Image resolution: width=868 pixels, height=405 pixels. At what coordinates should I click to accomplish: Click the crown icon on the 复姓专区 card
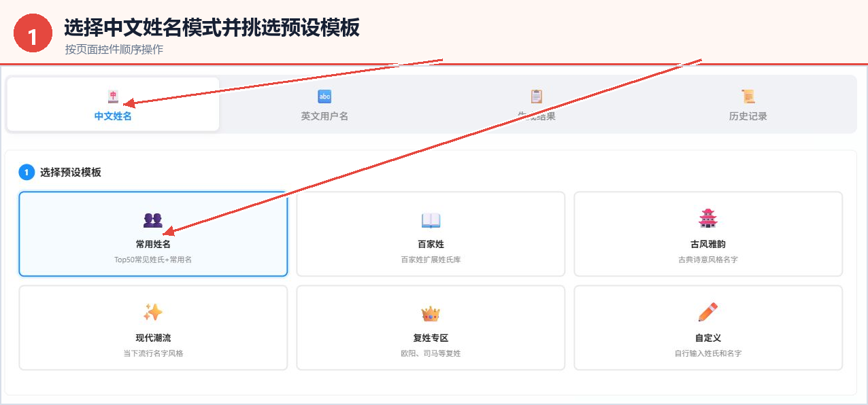(431, 313)
